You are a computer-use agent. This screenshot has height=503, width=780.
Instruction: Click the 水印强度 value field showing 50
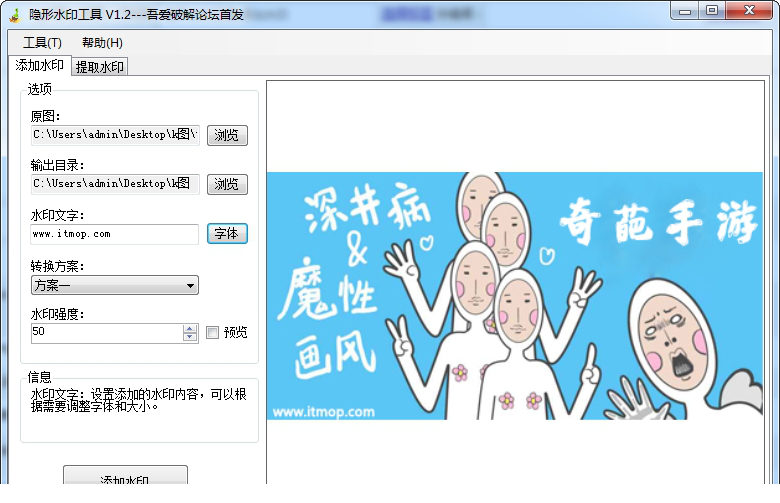107,332
